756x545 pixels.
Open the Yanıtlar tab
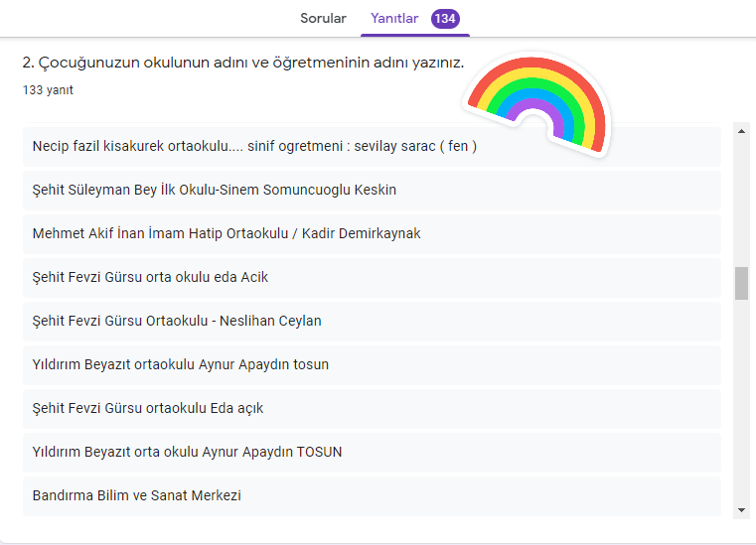(x=394, y=18)
